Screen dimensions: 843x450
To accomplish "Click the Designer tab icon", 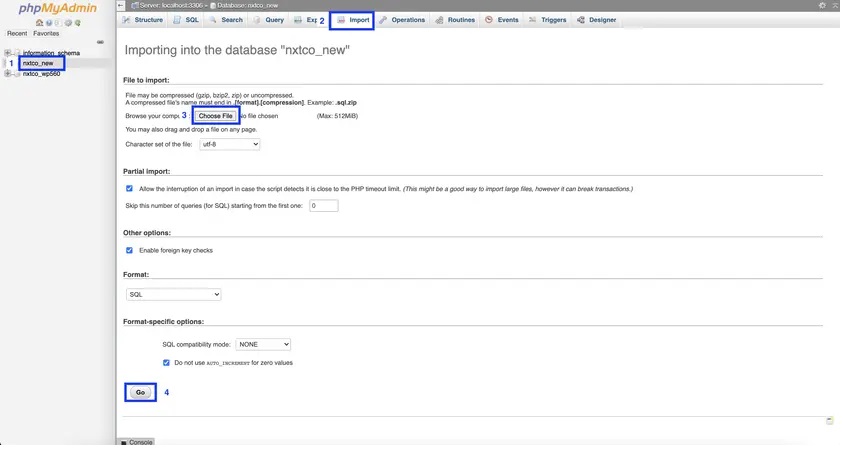I will [x=581, y=20].
